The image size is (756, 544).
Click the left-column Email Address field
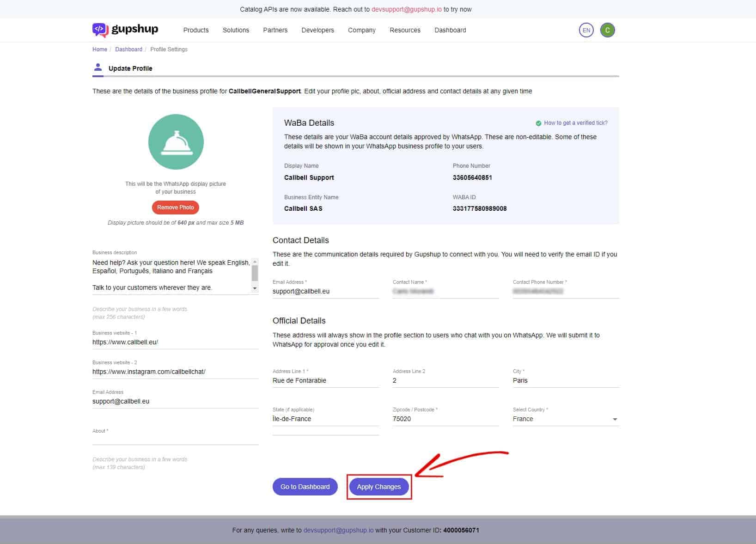click(175, 402)
